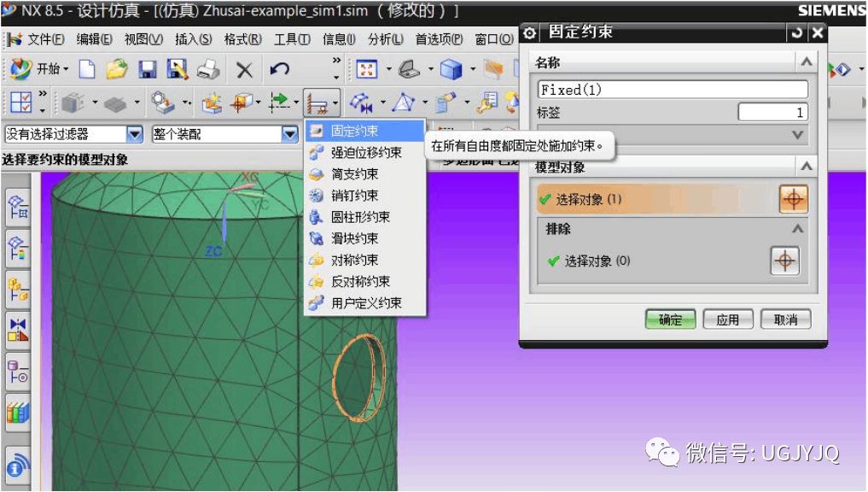Open the 首选项(P) menu
The width and height of the screenshot is (868, 492).
439,38
